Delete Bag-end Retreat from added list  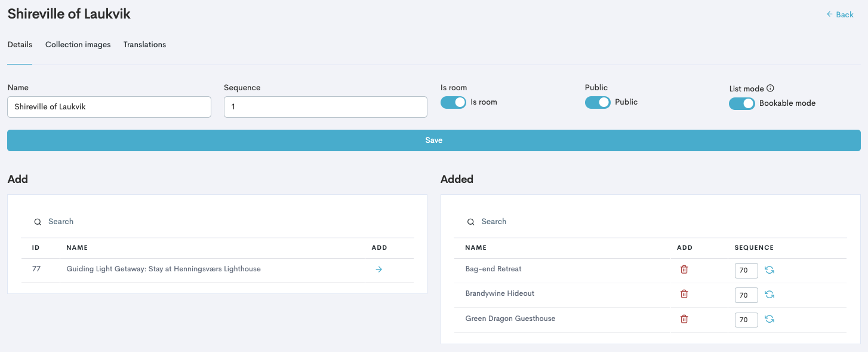click(x=684, y=270)
